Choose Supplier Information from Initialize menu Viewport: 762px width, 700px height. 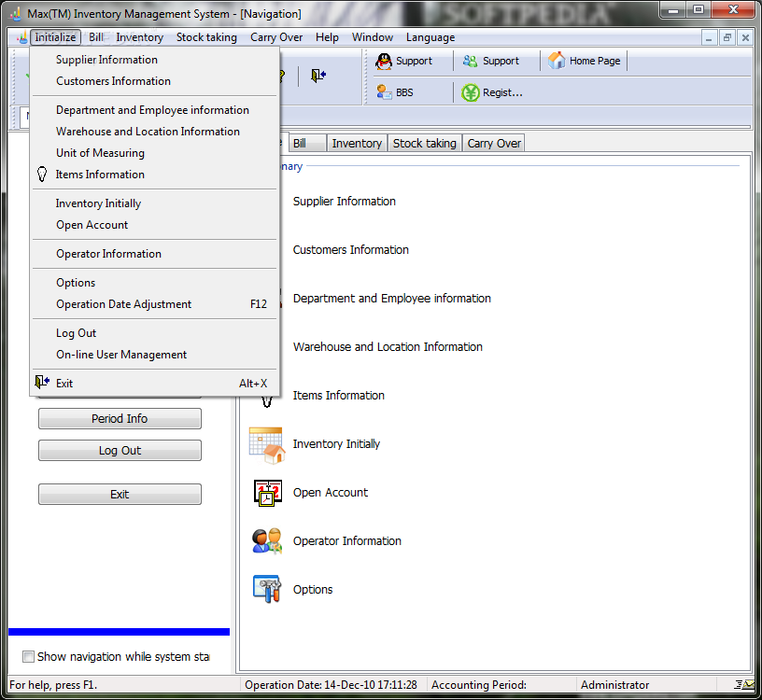[154, 60]
